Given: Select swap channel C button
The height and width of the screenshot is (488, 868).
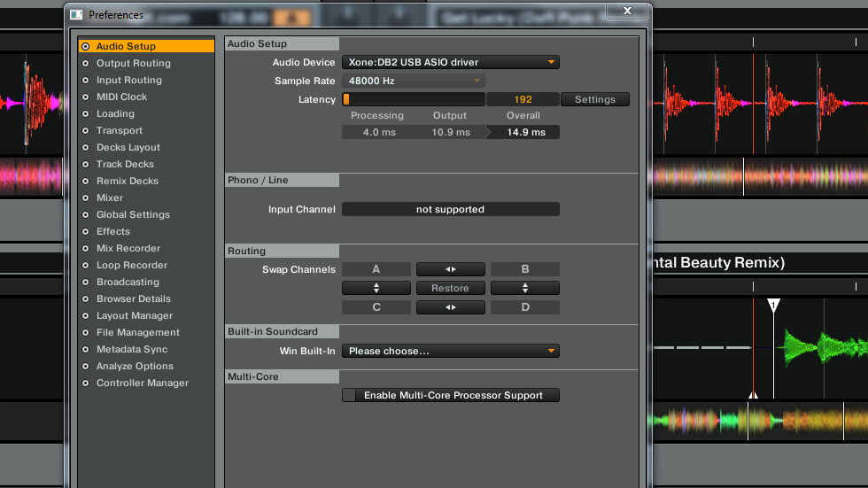Looking at the screenshot, I should pyautogui.click(x=376, y=307).
